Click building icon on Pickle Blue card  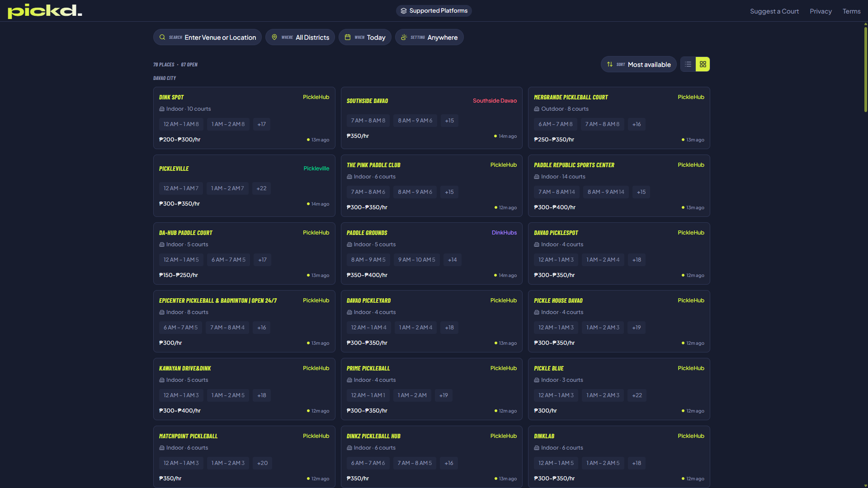point(537,380)
